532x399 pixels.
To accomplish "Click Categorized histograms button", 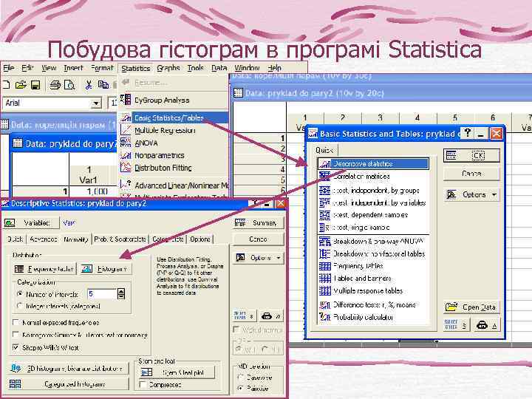I will coord(68,384).
